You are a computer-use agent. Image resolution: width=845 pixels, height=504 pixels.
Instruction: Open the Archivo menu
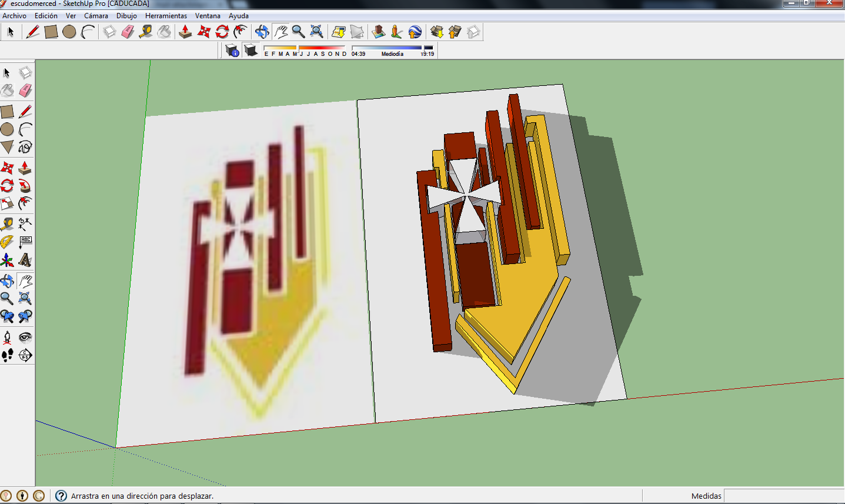15,16
